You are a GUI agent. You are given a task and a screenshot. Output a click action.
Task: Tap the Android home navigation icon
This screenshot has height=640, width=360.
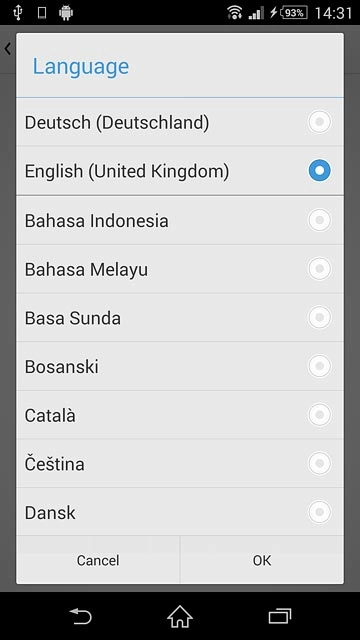click(180, 616)
